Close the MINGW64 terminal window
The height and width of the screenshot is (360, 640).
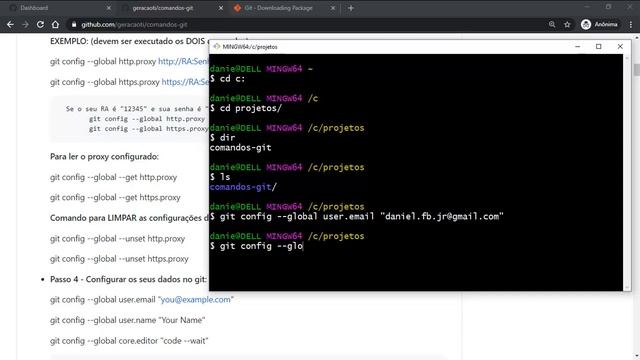pos(620,47)
